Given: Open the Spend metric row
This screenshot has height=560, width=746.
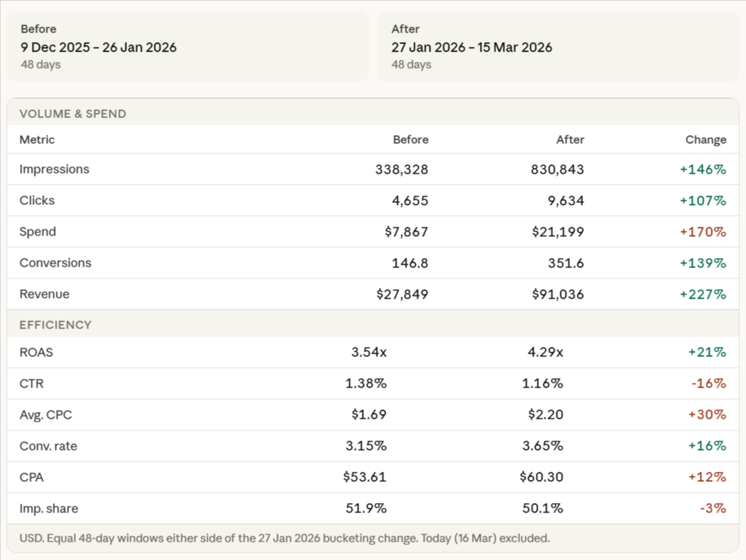Looking at the screenshot, I should [x=37, y=231].
